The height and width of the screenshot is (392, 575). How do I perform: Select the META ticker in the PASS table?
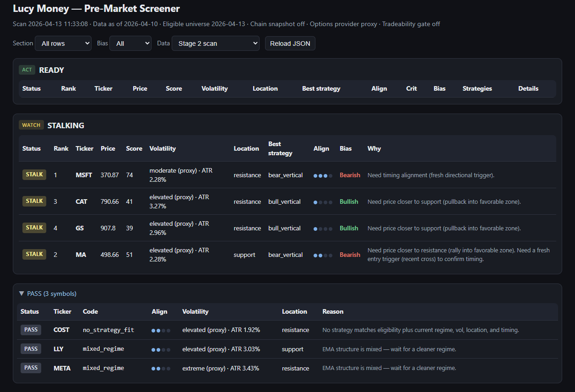tap(62, 368)
